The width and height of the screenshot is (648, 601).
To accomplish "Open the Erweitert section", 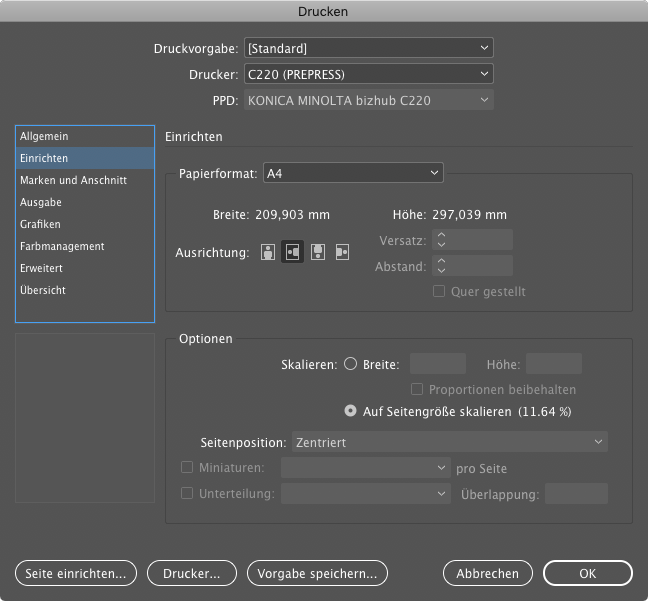I will pyautogui.click(x=85, y=268).
